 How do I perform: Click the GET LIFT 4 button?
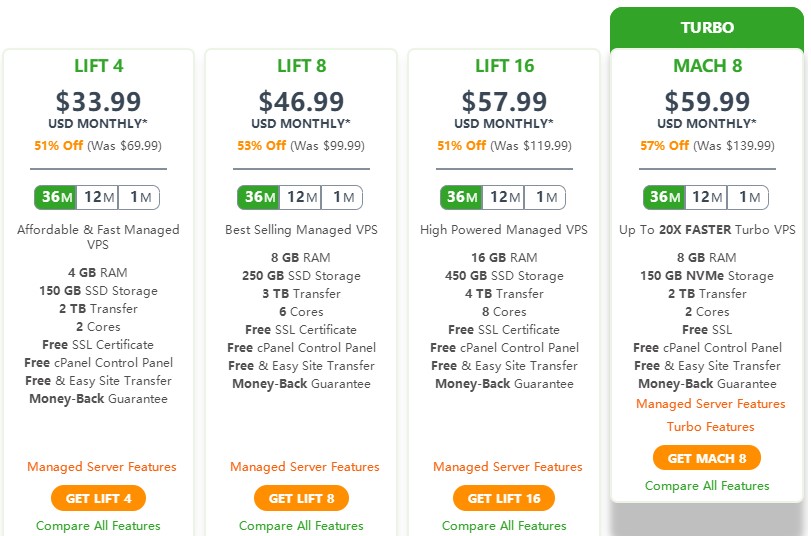click(98, 498)
